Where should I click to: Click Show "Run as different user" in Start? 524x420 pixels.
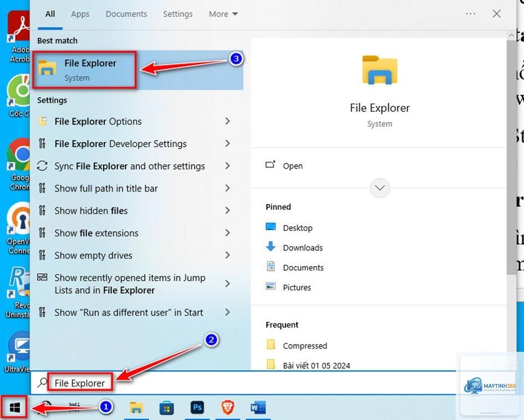[x=129, y=313]
